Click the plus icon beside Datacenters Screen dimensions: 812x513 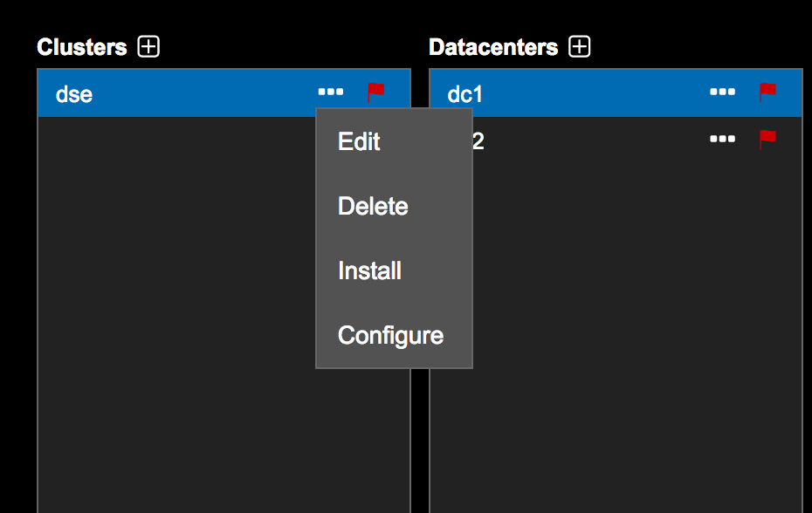[x=579, y=46]
